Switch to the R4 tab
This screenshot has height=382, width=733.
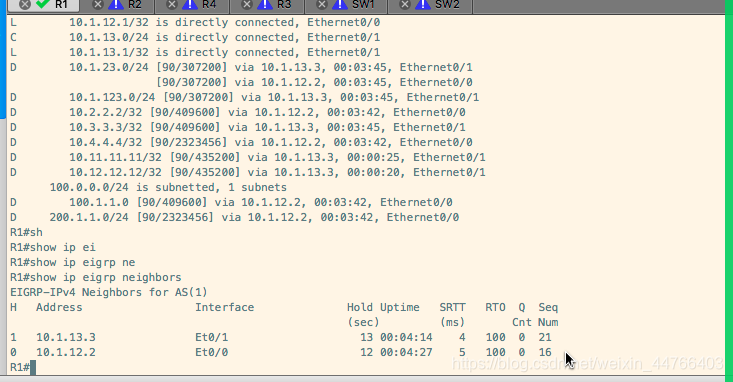pos(209,5)
